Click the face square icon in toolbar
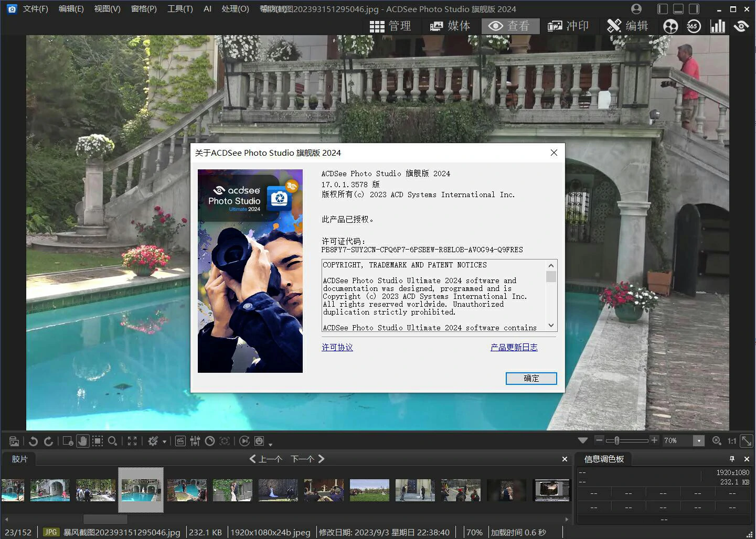 (259, 441)
